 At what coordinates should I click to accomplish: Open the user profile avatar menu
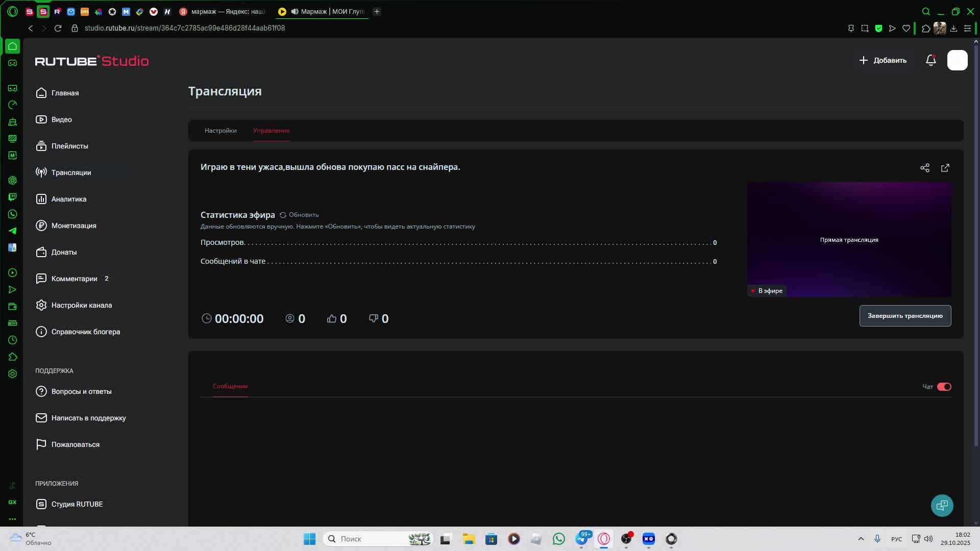click(957, 60)
